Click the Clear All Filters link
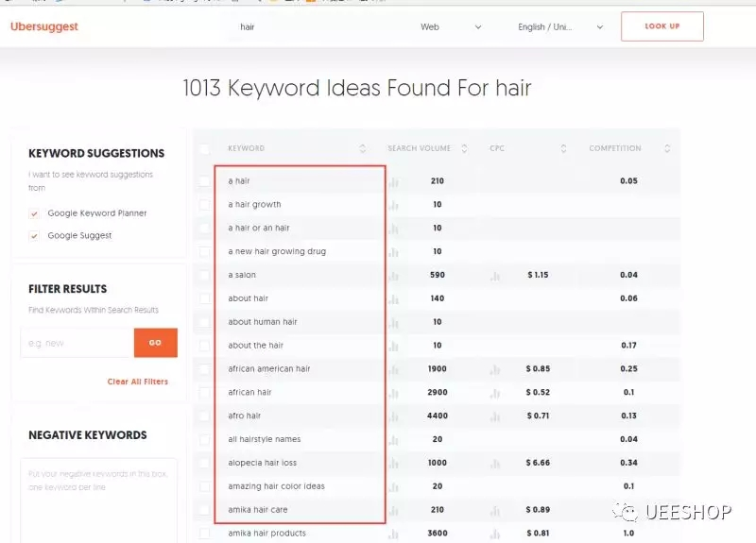 137,382
